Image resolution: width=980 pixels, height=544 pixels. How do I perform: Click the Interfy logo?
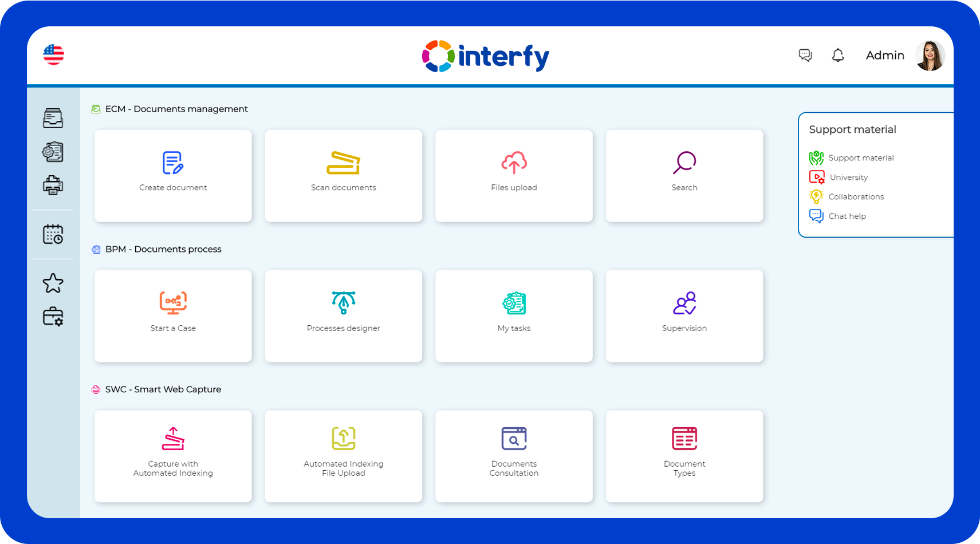point(485,56)
